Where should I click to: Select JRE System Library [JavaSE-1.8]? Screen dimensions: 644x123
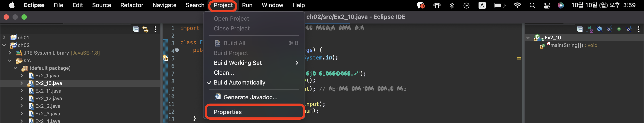pyautogui.click(x=61, y=53)
